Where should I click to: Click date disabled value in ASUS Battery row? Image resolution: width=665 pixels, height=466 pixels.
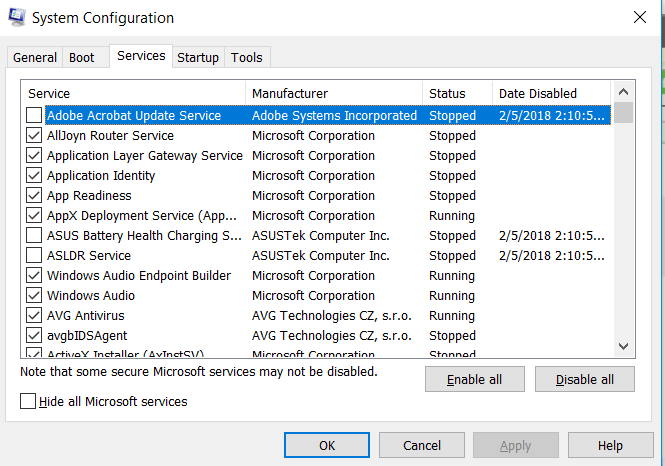[552, 235]
